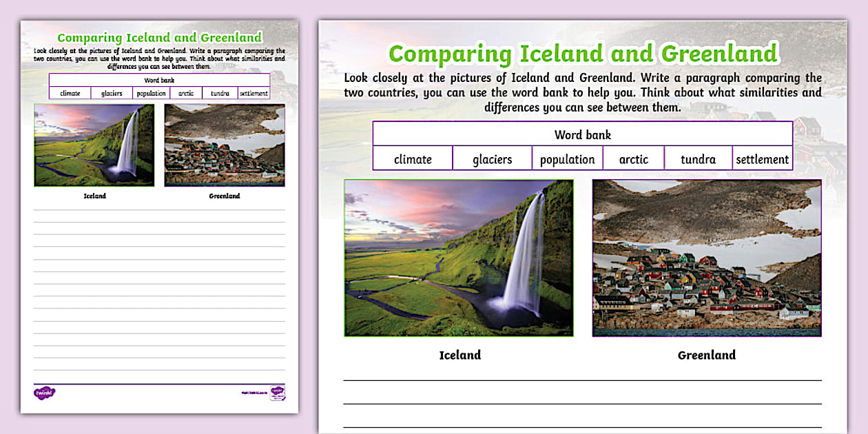Select the 'arctic' word bank cell
Viewport: 868px width, 434px height.
[633, 158]
